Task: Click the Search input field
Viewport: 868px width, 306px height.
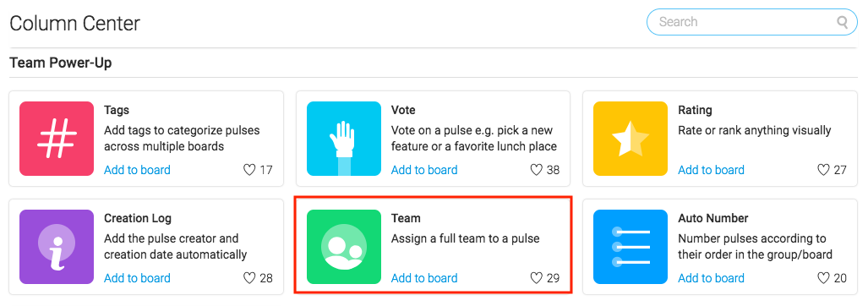Action: tap(751, 22)
